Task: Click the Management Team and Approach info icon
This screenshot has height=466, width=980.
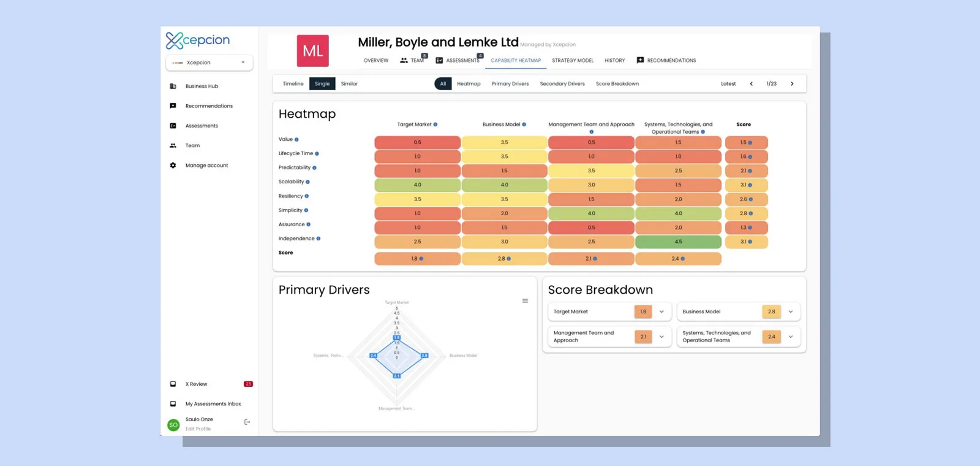Action: point(592,132)
